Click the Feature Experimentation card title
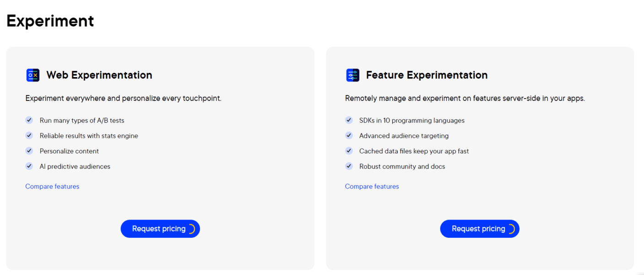Screen dimensions: 644x275 pos(427,75)
